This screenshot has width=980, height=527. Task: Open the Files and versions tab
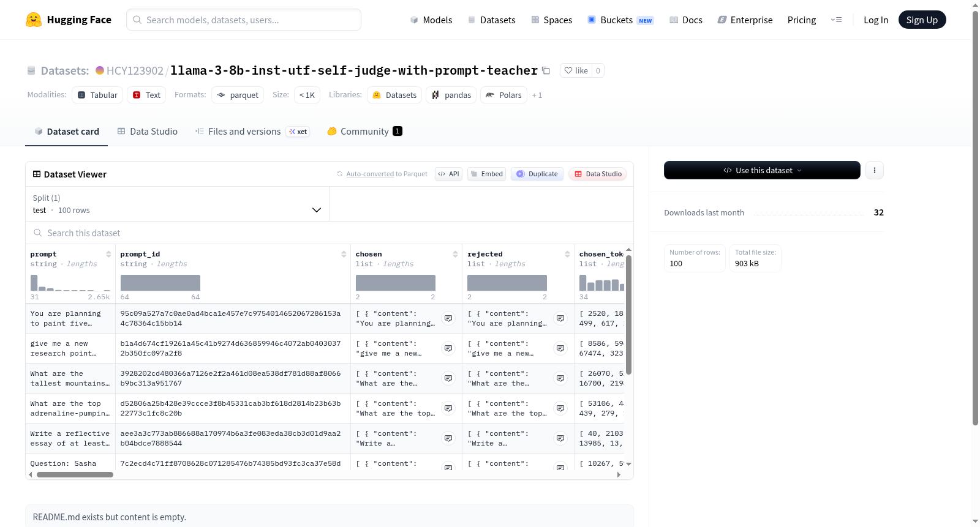point(252,131)
